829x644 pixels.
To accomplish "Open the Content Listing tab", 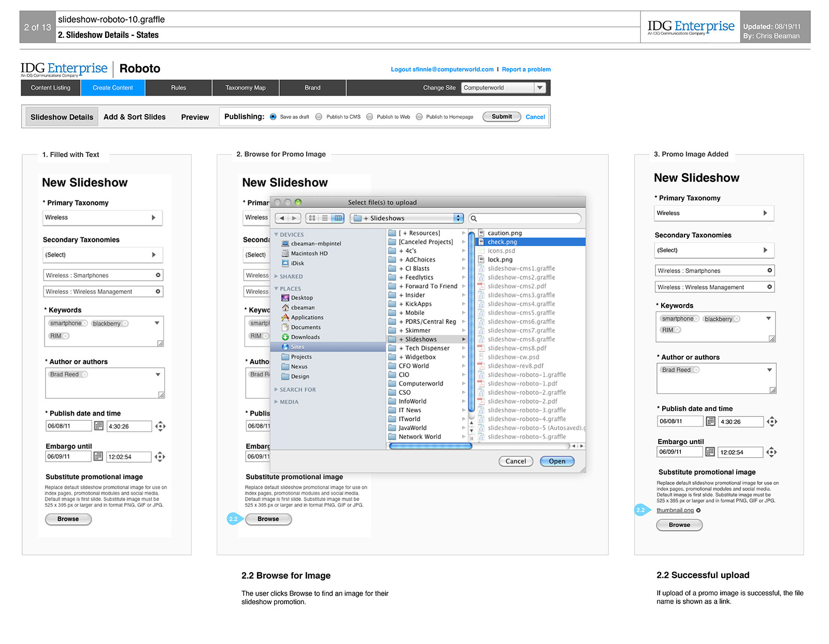I will point(51,88).
